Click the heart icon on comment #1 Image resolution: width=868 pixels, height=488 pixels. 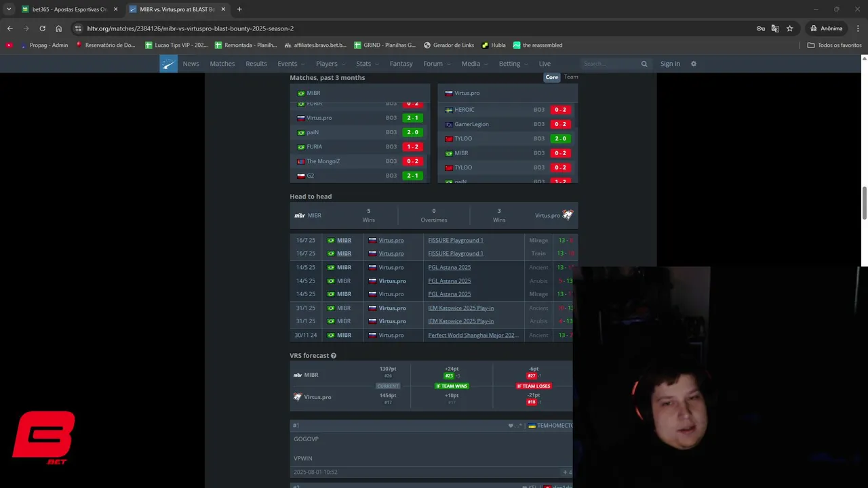coord(511,426)
